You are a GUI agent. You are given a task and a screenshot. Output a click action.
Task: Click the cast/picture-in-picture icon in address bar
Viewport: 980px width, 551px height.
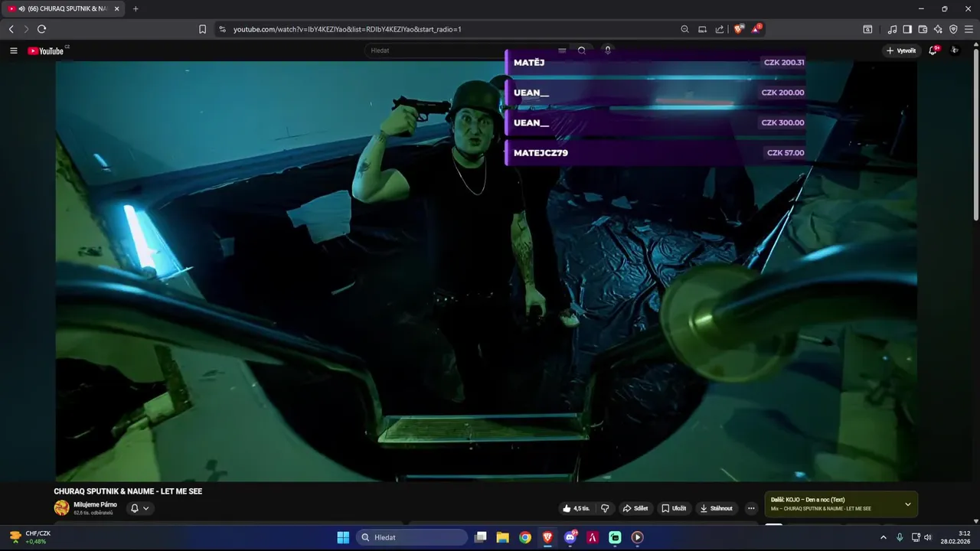click(x=702, y=29)
